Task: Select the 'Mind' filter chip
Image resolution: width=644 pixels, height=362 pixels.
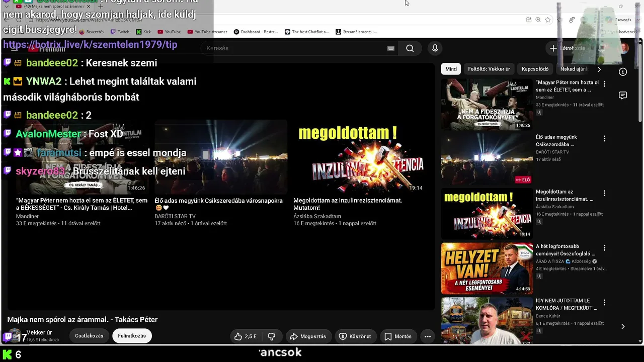Action: pyautogui.click(x=451, y=69)
